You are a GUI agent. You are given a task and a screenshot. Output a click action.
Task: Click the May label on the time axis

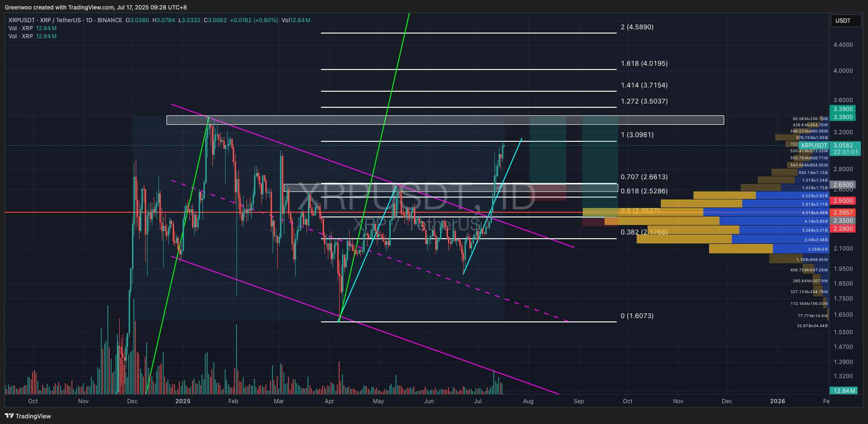(378, 401)
